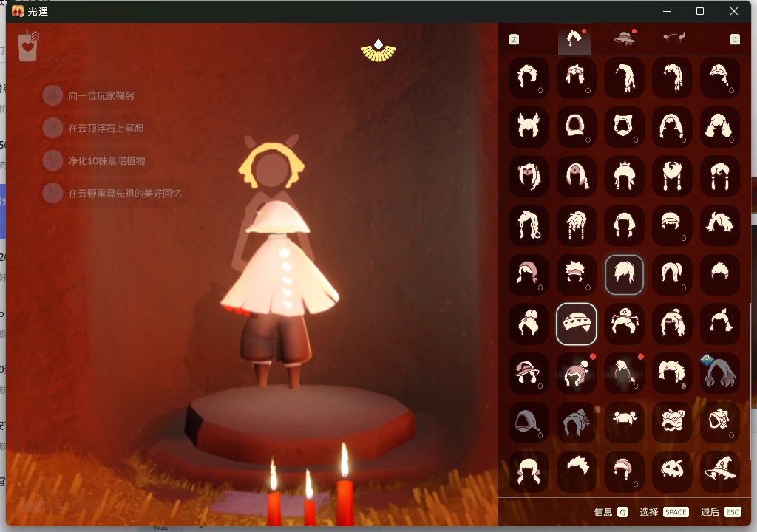The image size is (757, 532).
Task: Pick the spiky hair with goggles
Action: (x=577, y=275)
